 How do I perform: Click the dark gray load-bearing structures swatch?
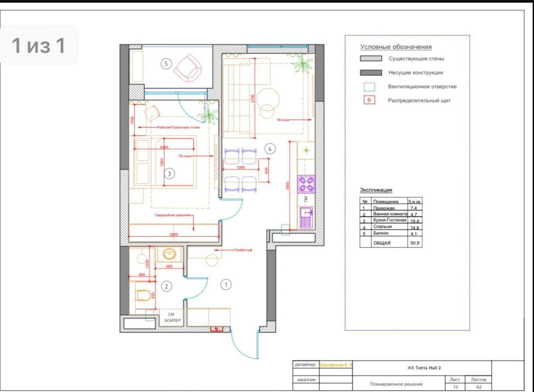pyautogui.click(x=371, y=72)
